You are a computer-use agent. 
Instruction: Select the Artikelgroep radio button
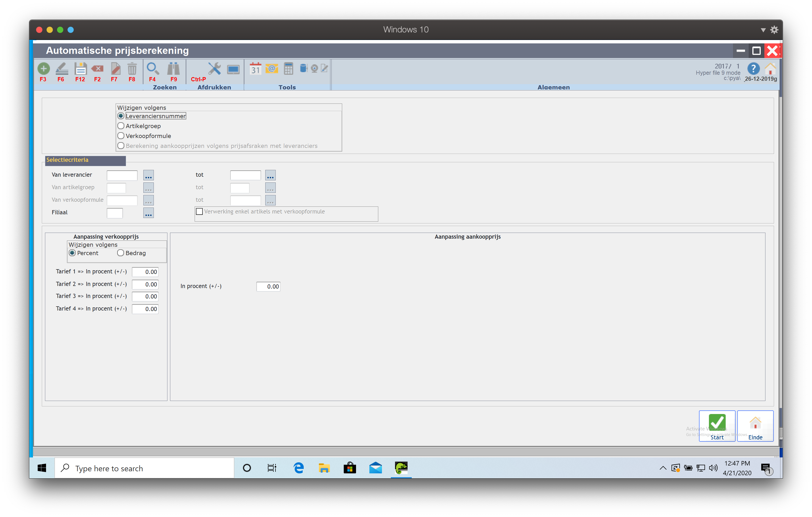pos(121,126)
